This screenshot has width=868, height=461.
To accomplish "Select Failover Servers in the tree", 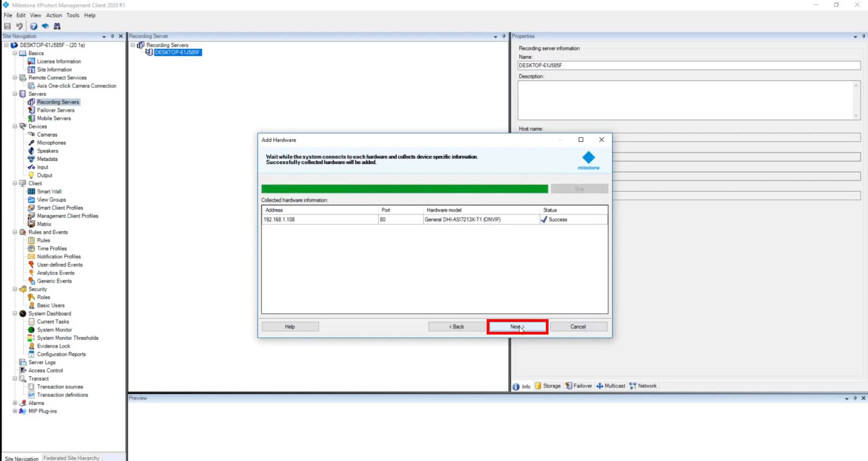I will [56, 110].
